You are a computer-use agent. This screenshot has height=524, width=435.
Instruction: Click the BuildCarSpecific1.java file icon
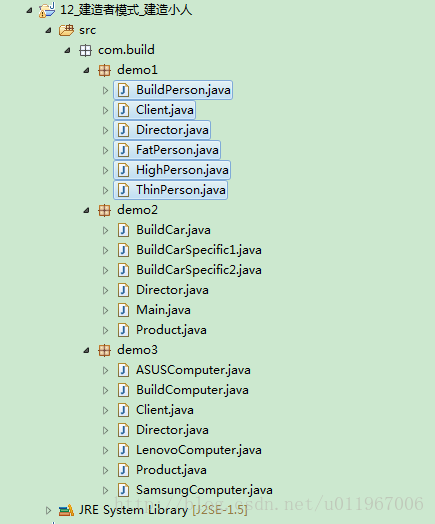point(124,250)
